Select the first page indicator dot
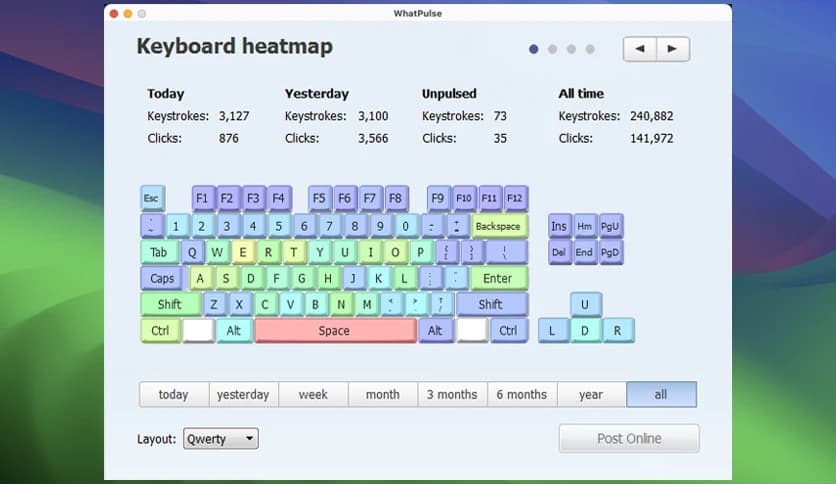This screenshot has width=836, height=484. pyautogui.click(x=534, y=49)
